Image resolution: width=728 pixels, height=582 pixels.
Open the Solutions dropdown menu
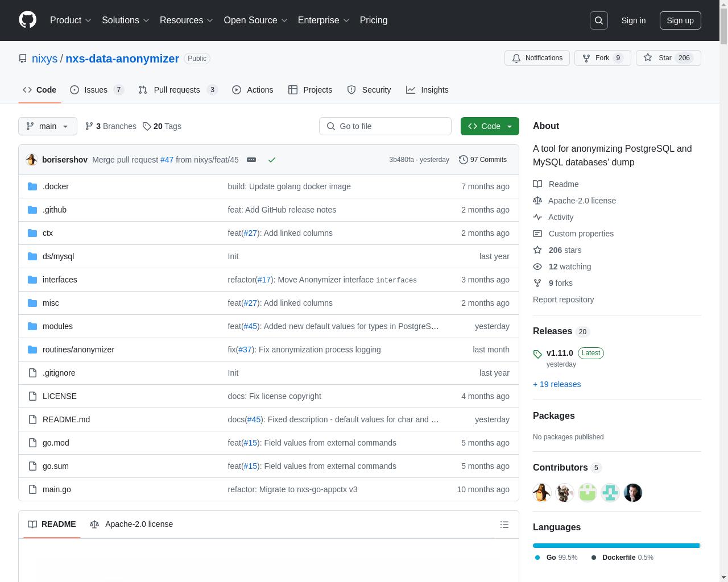[126, 20]
